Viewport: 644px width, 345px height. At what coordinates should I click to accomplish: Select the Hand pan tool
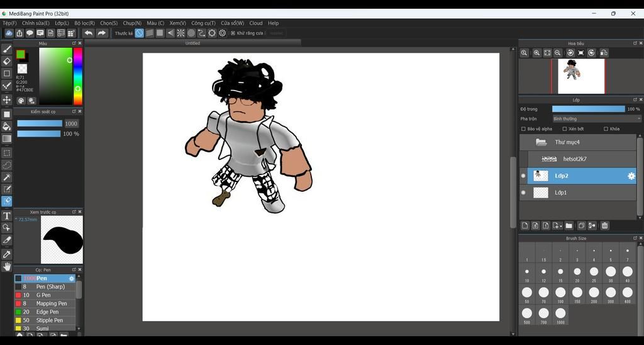(6, 267)
